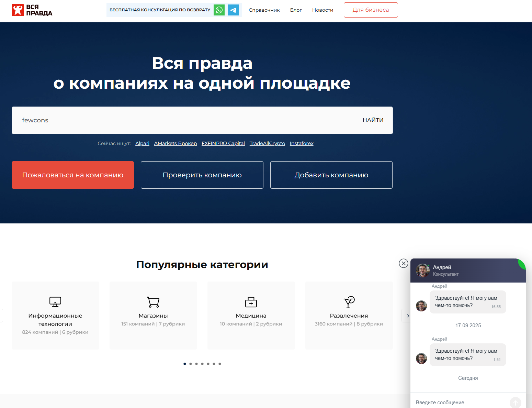
Task: Jump to the last carousel dot
Action: tap(220, 364)
